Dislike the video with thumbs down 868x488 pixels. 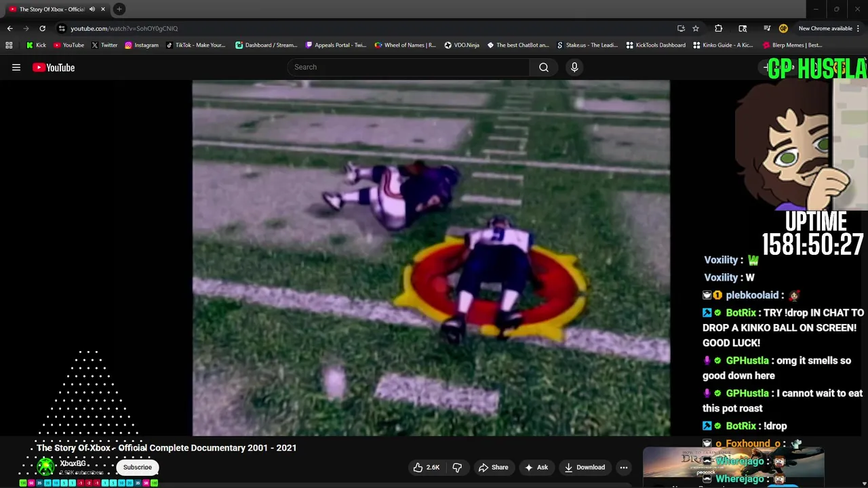(x=457, y=467)
